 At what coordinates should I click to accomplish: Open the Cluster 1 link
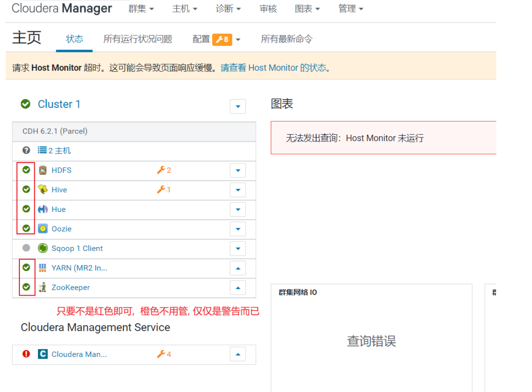pos(59,104)
